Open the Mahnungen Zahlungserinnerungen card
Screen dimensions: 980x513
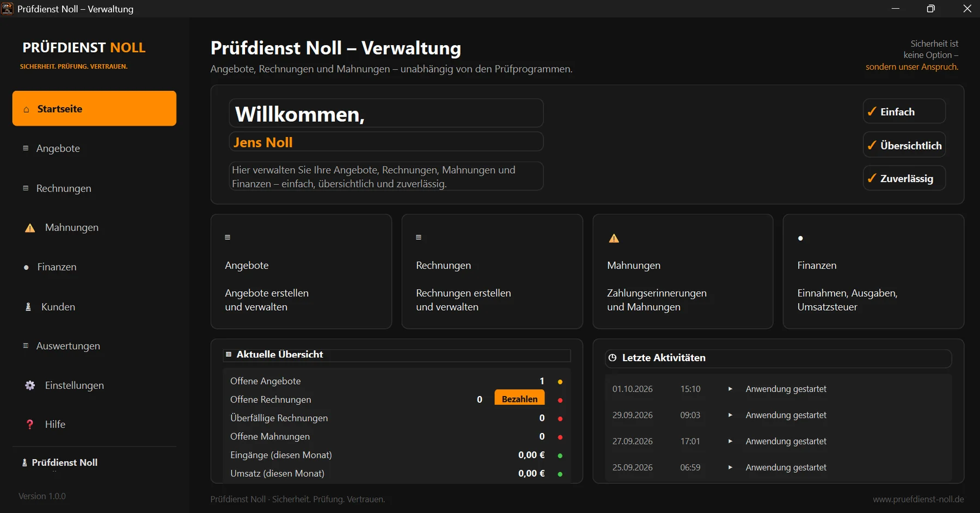point(683,271)
